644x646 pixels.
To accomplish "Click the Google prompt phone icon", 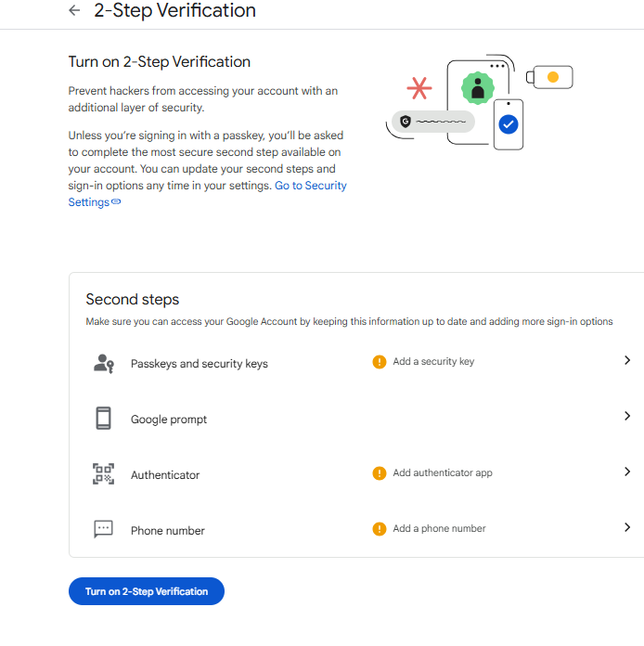I will (103, 419).
